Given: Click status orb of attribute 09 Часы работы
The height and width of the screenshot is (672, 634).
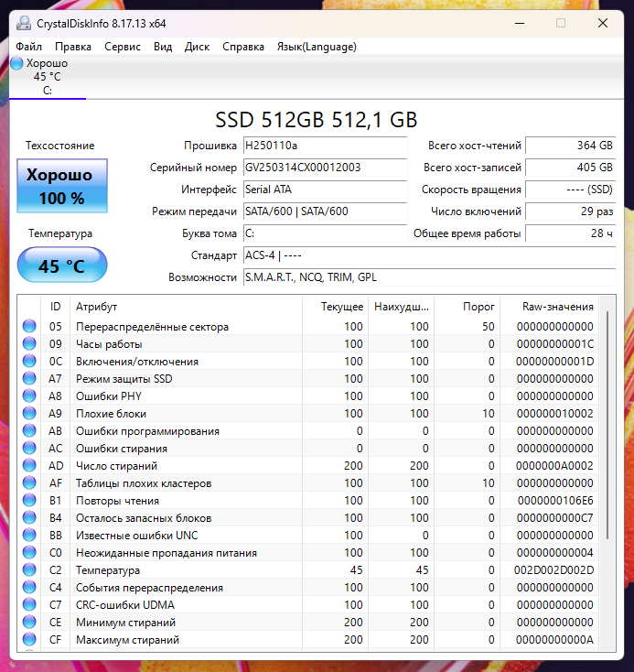Looking at the screenshot, I should coord(29,343).
